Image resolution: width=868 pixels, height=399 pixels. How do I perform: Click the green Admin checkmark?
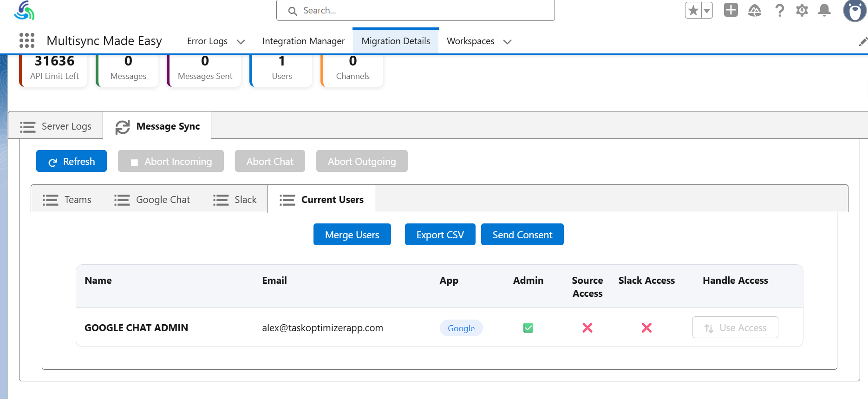tap(529, 328)
